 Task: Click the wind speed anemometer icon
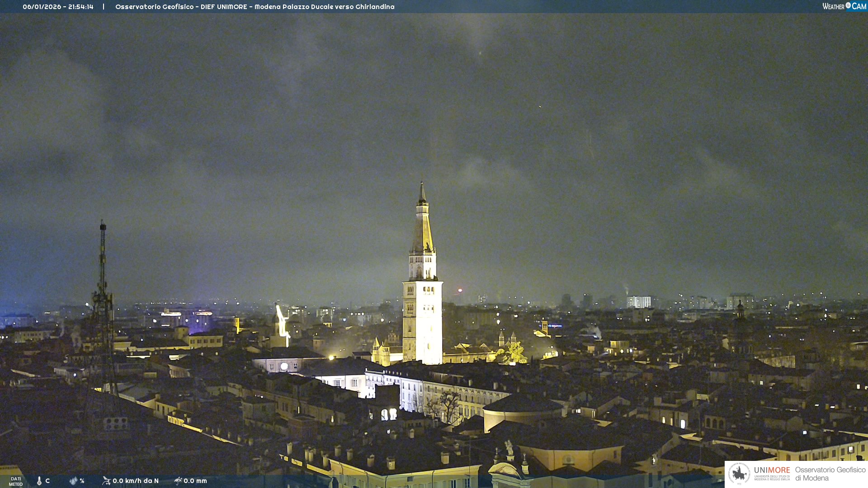point(106,481)
